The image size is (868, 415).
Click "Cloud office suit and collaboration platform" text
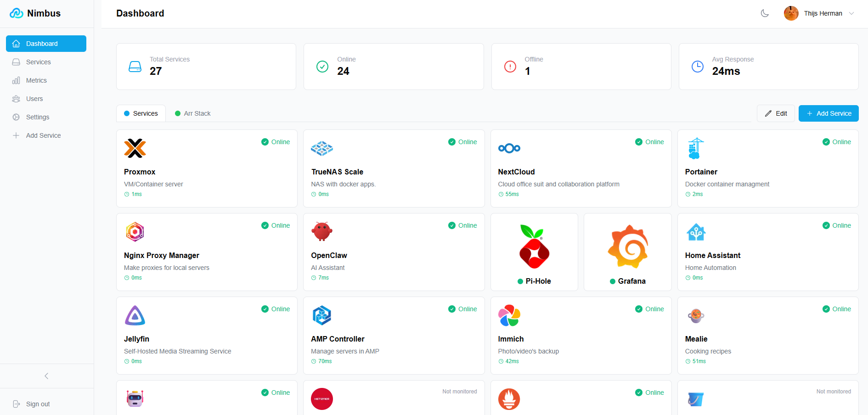click(558, 184)
